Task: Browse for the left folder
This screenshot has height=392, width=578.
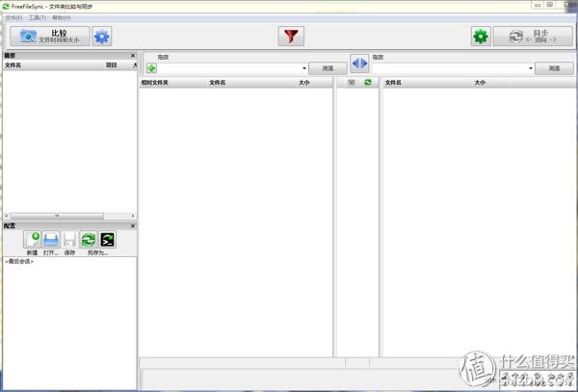Action: 328,68
